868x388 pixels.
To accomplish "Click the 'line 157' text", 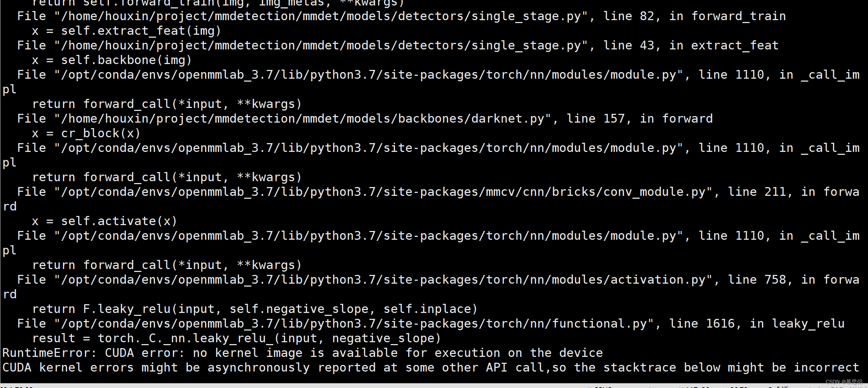I will point(595,119).
